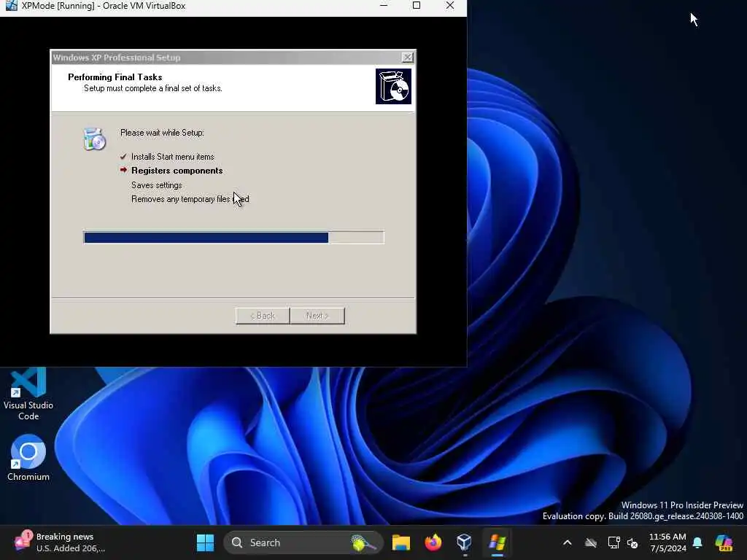Click the disabled Back button in Setup

tap(263, 316)
